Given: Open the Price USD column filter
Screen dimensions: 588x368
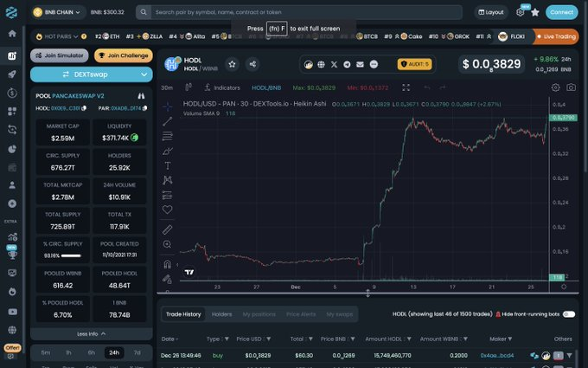Looking at the screenshot, I should pos(269,339).
